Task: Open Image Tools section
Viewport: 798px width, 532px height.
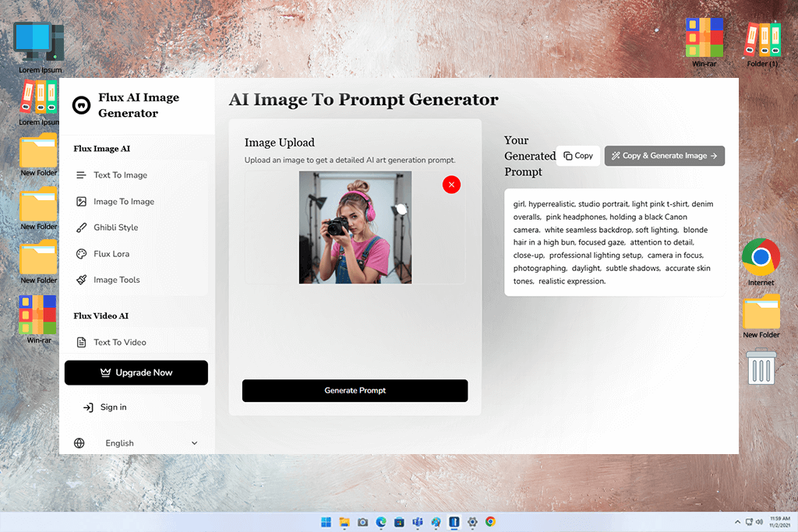Action: (117, 280)
